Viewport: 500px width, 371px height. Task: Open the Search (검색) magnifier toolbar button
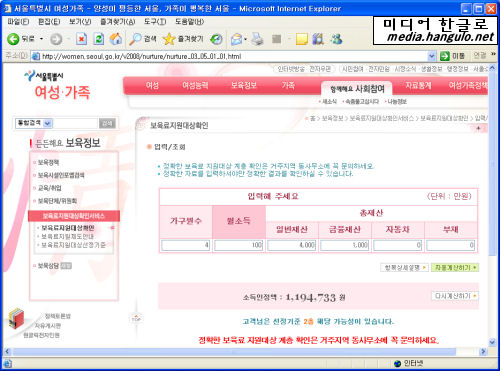tap(143, 39)
